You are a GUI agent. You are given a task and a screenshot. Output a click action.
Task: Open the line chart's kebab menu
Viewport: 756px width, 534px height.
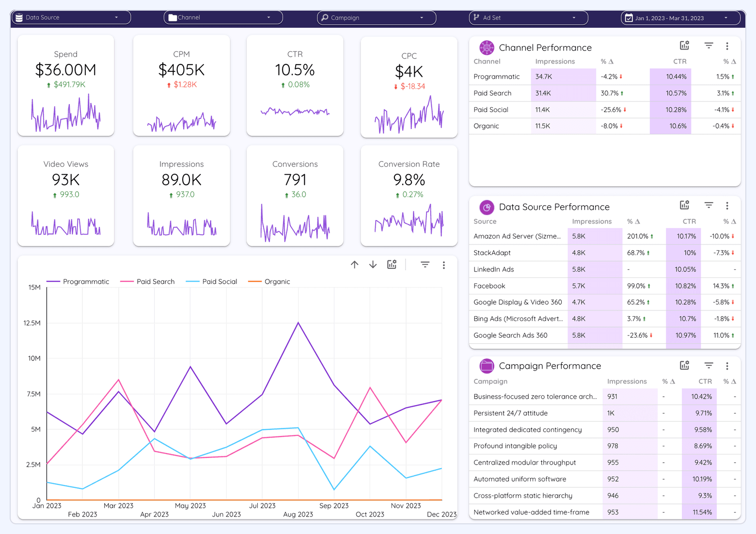(x=444, y=265)
